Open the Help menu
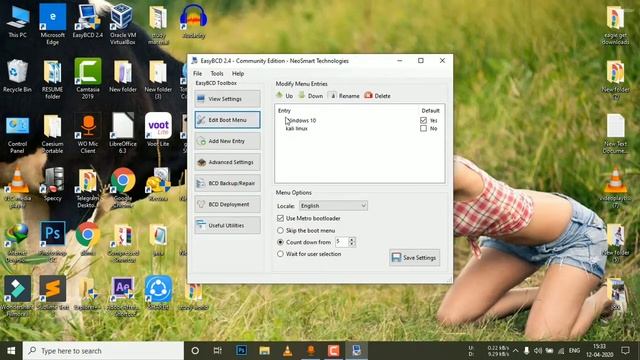640x360 pixels. click(x=238, y=73)
